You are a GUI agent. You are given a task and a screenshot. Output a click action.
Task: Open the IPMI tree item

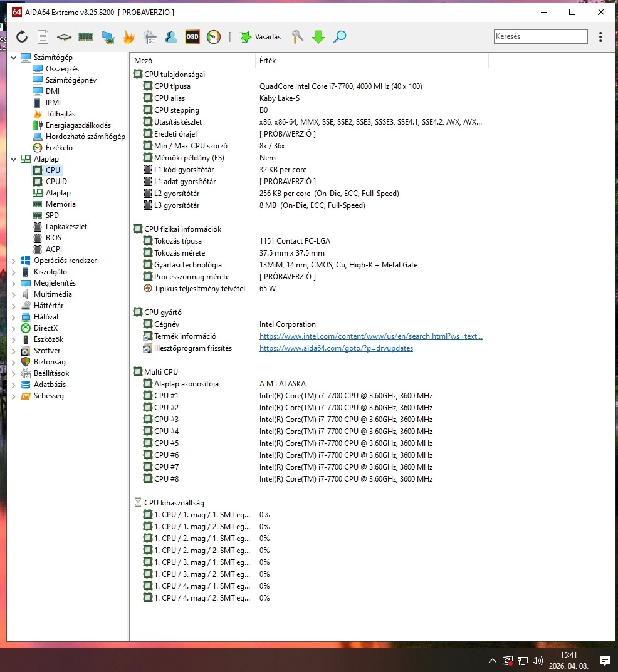point(53,103)
